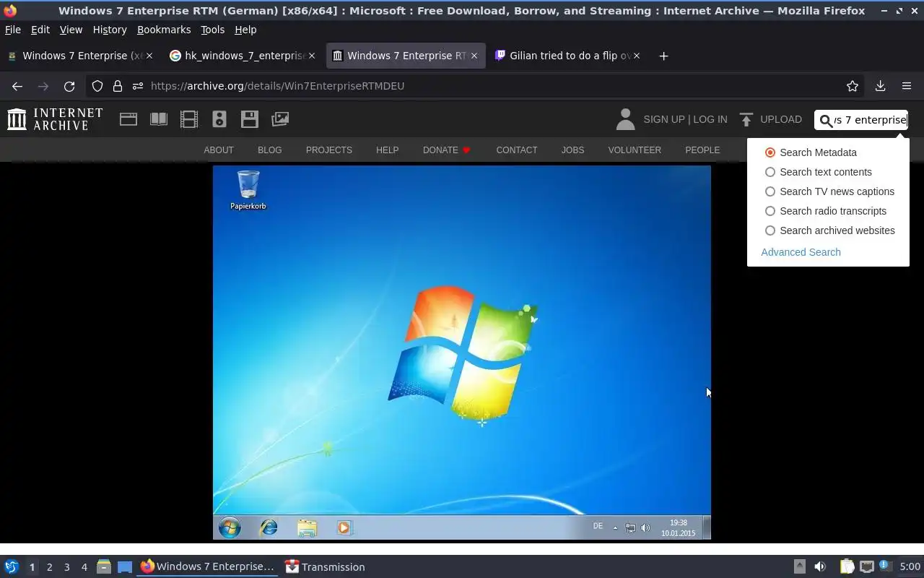Open the ABOUT page link

coord(219,150)
